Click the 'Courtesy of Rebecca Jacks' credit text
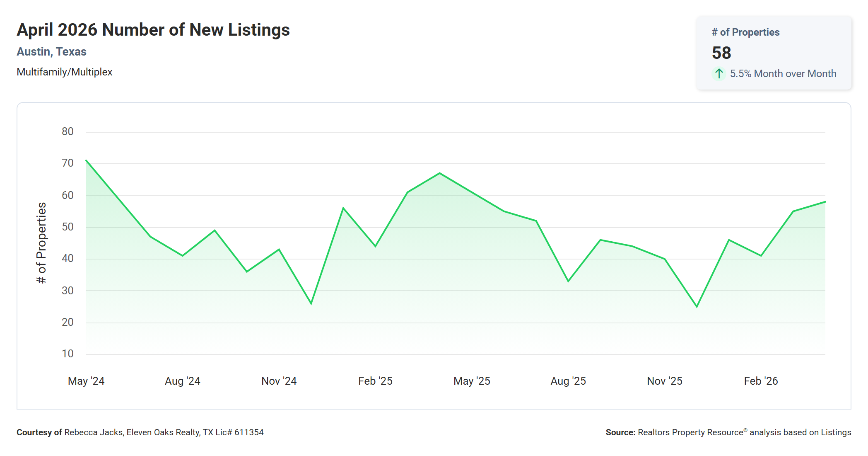This screenshot has width=868, height=456. 140,432
